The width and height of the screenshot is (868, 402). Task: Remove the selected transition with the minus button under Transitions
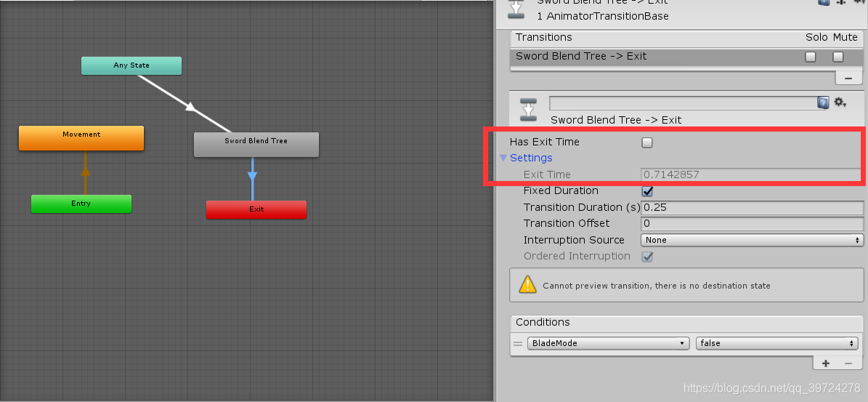[x=848, y=77]
